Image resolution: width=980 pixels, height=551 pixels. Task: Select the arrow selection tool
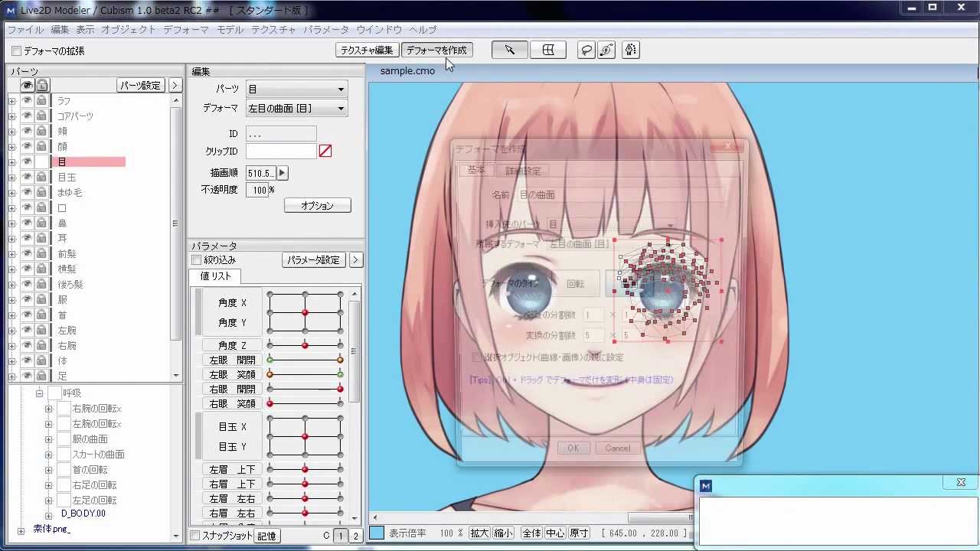(509, 50)
